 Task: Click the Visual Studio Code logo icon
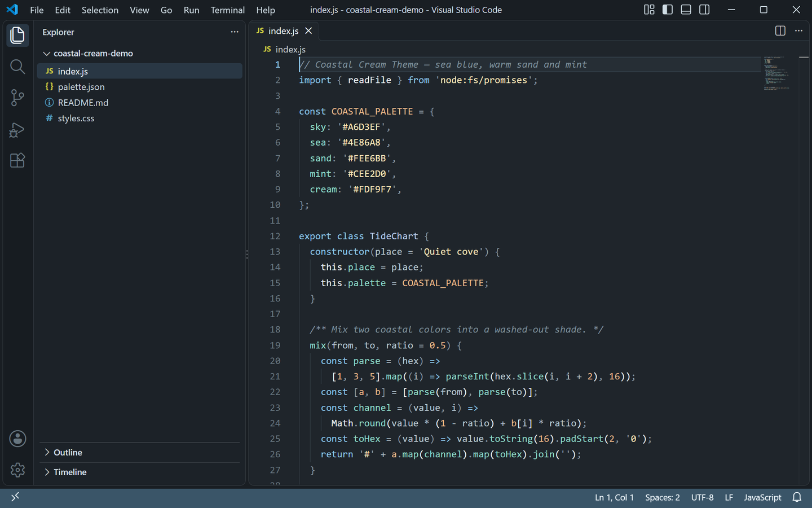(x=12, y=10)
